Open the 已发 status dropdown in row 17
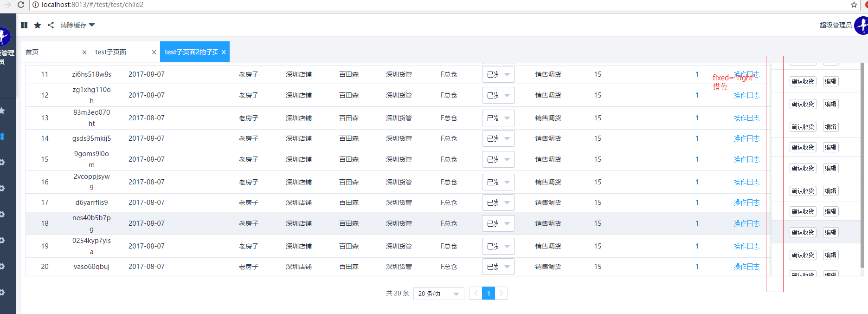Viewport: 868px width, 314px height. click(x=498, y=203)
